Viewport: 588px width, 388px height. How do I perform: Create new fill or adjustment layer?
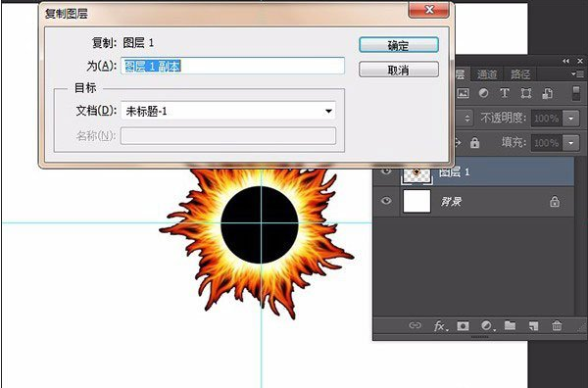[487, 326]
